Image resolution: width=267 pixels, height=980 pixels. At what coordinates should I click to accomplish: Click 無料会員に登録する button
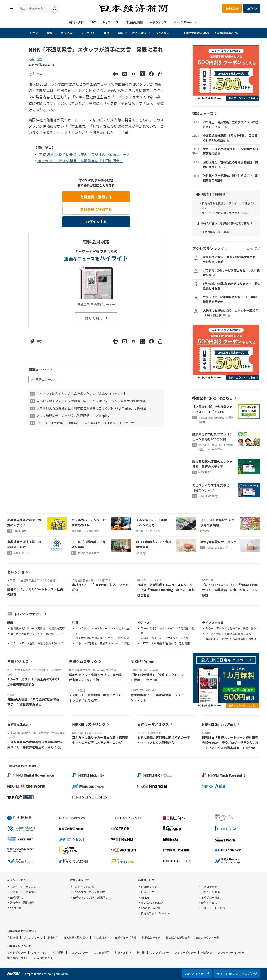coord(96,209)
